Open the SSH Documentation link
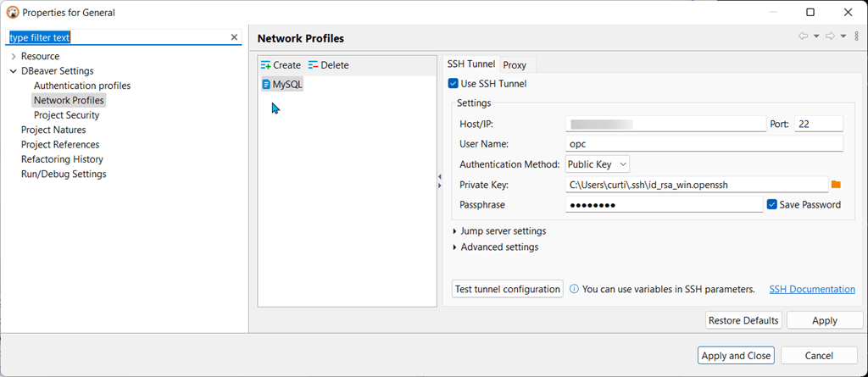 point(811,289)
